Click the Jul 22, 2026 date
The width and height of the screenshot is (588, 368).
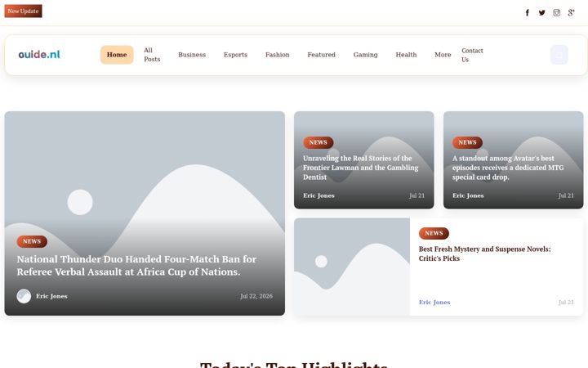point(256,296)
